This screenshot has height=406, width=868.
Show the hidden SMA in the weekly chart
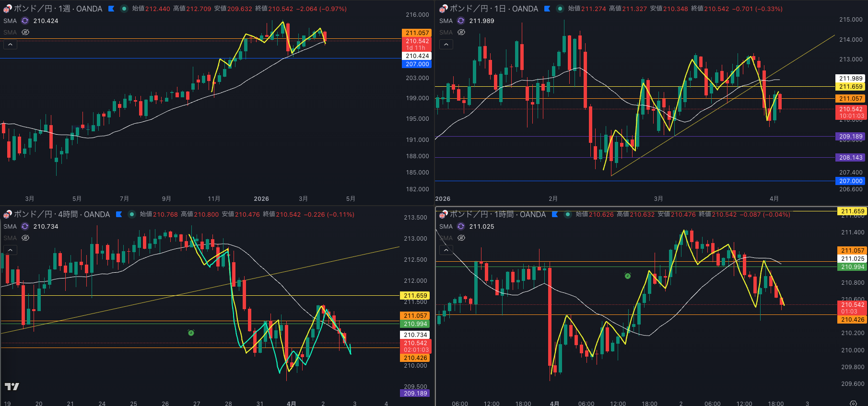[x=25, y=32]
